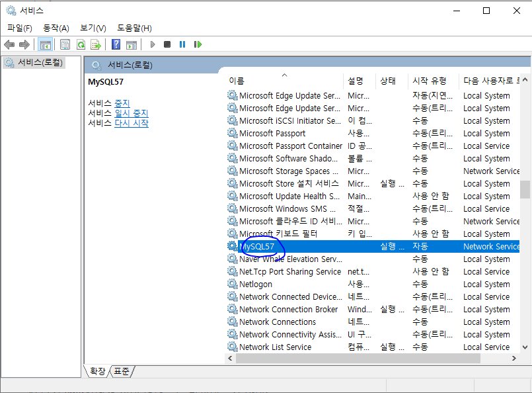This screenshot has width=532, height=393.
Task: Click horizontal scrollbar right arrow
Action: coord(514,359)
